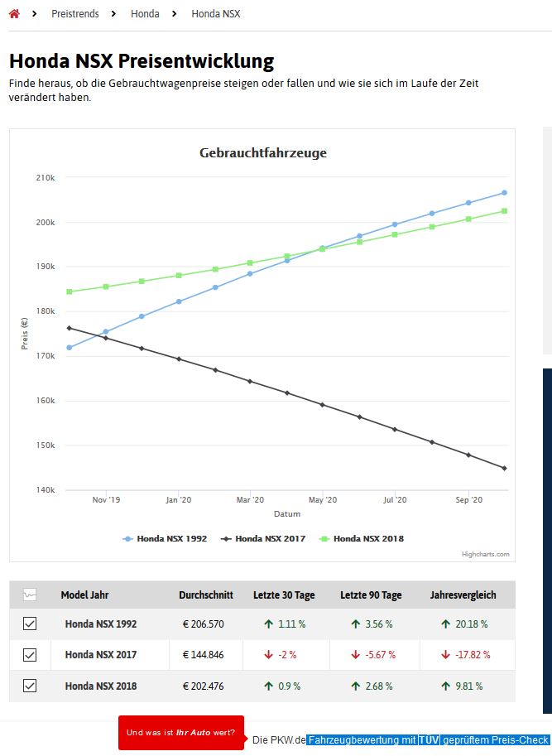This screenshot has width=552, height=756.
Task: Click the 'Letzte 90 Tage' column header
Action: click(371, 595)
